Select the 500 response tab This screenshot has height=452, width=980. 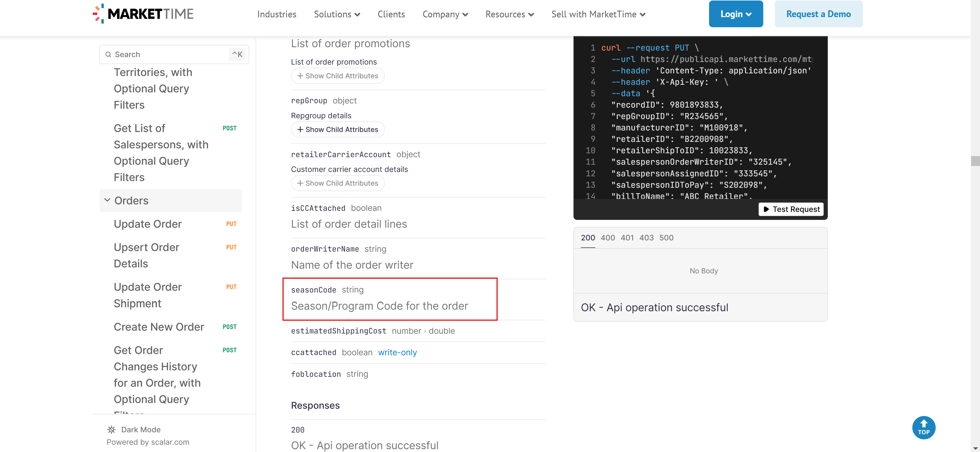[666, 238]
